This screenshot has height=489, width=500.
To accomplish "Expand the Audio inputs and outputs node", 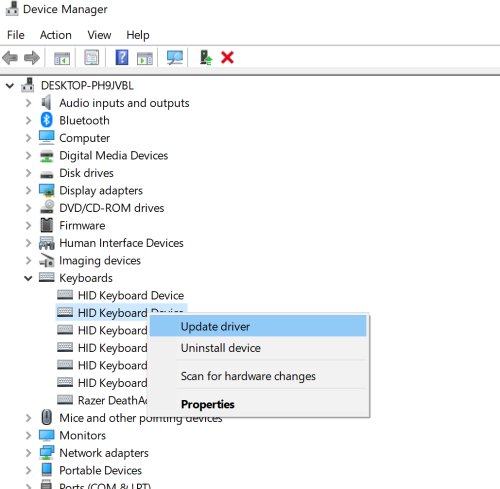I will pos(28,103).
